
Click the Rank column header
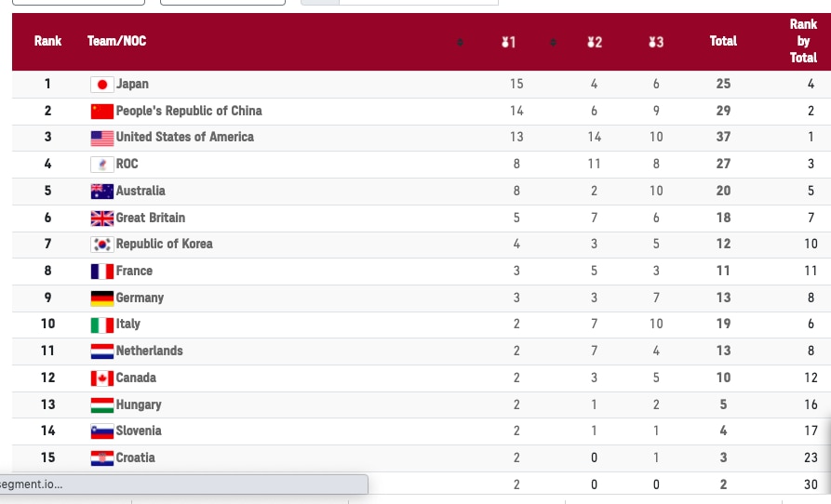pos(47,41)
